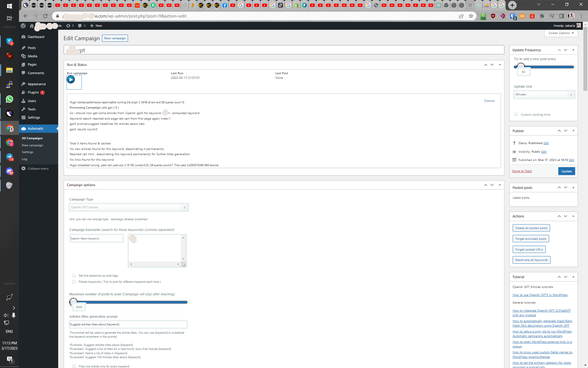Open the comments bubble in admin bar
Screen dimensions: 588x368
tap(82, 26)
